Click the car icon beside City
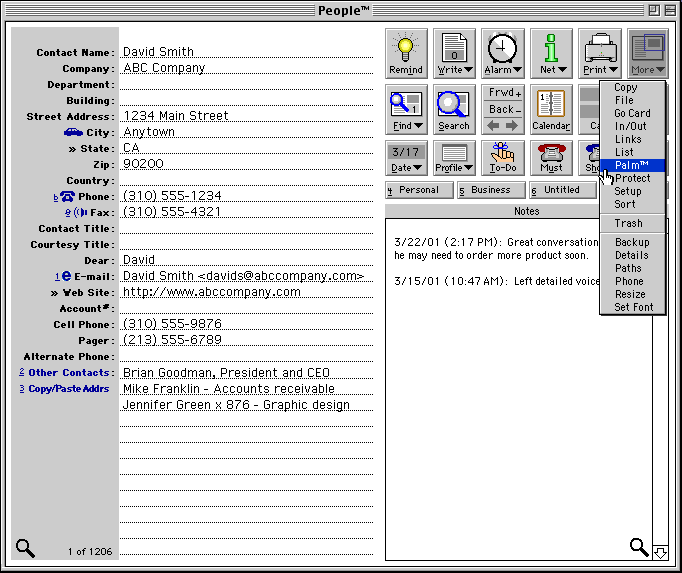 point(73,132)
